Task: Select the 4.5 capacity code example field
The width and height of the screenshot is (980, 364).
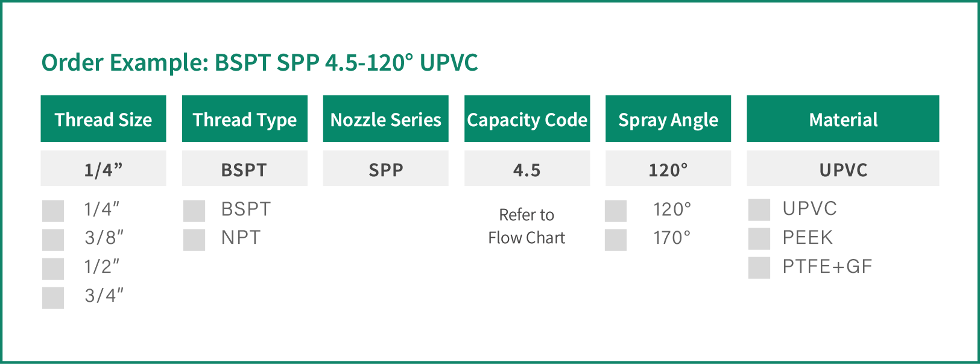Action: tap(527, 168)
